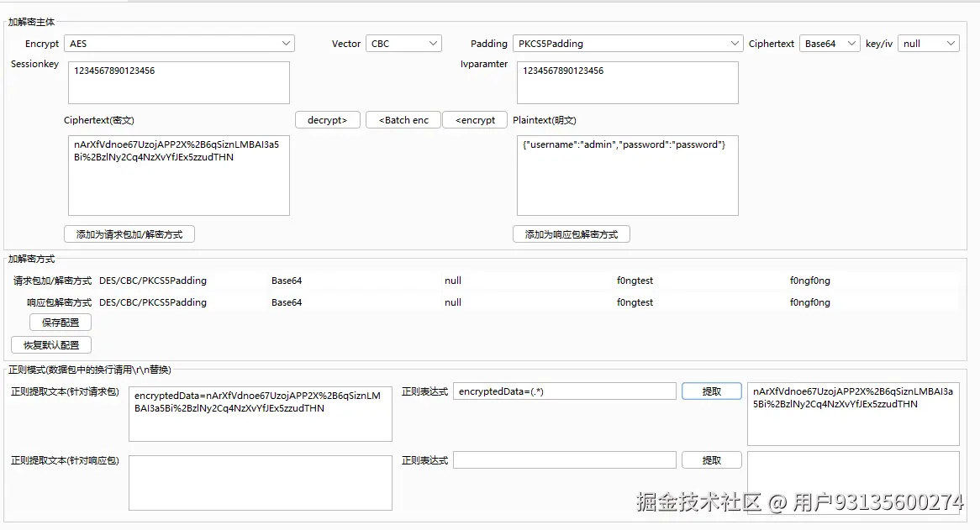This screenshot has width=980, height=530.
Task: Focus the Ivparamter input box
Action: pos(628,82)
